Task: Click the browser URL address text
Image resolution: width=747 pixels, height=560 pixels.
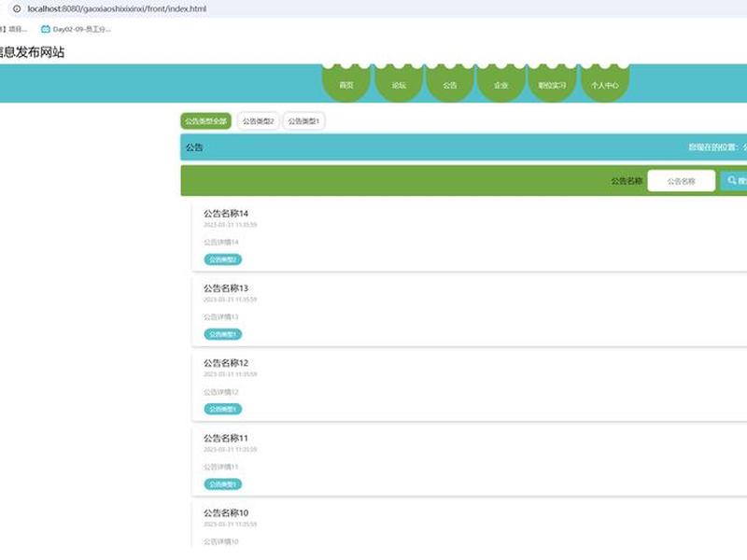Action: tap(117, 8)
